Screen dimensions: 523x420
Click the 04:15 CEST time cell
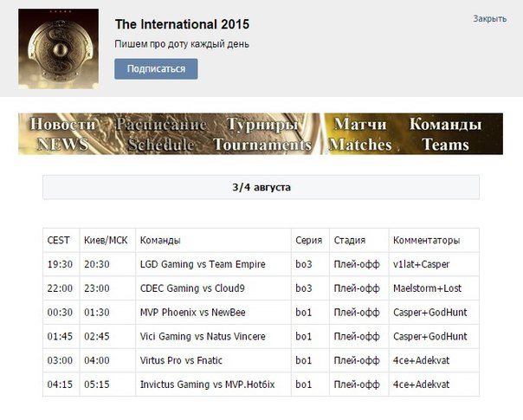(60, 384)
